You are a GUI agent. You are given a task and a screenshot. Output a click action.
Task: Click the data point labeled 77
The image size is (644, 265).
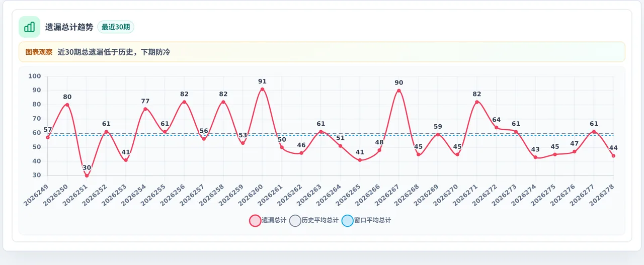(145, 109)
